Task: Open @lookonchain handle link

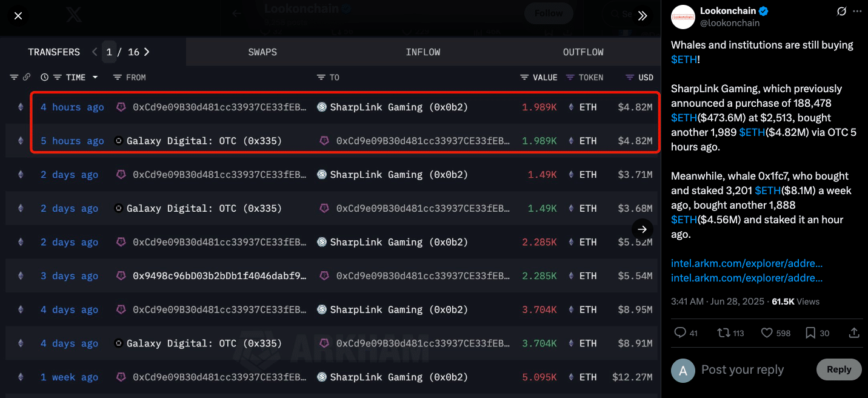Action: click(730, 23)
